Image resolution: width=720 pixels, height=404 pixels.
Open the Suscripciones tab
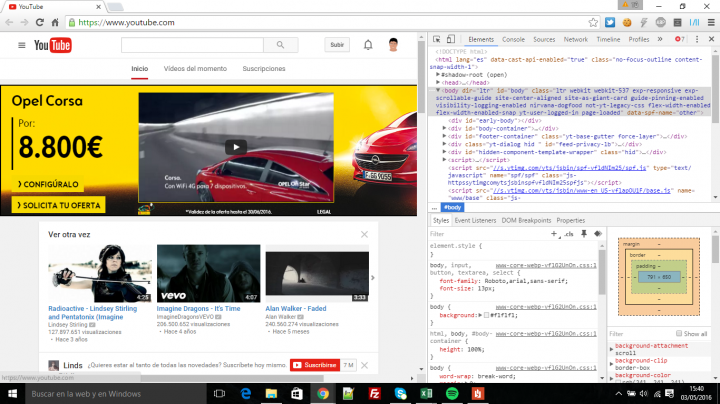point(264,68)
